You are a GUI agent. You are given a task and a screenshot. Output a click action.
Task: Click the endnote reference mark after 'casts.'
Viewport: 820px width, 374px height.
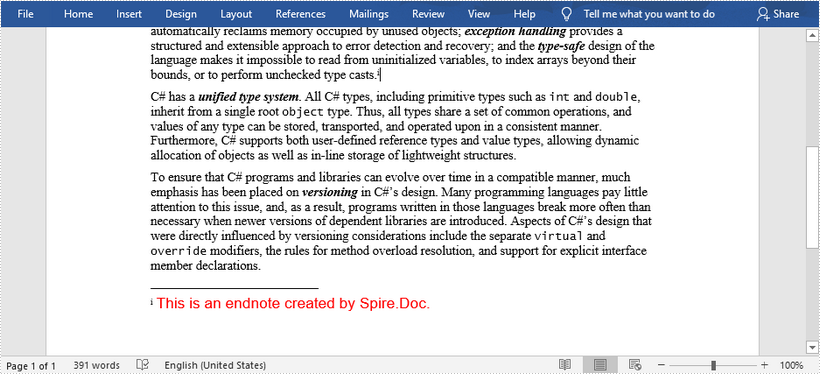378,73
